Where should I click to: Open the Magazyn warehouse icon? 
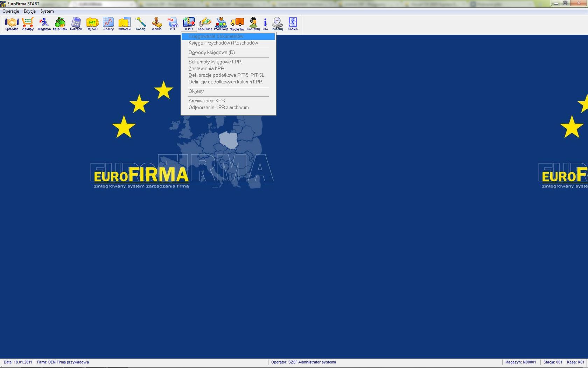coord(44,24)
